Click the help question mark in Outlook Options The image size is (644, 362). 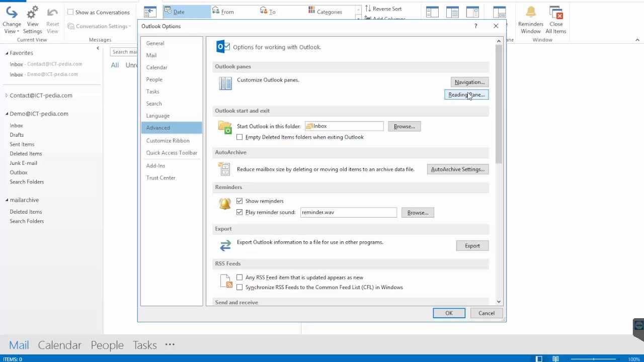point(475,26)
